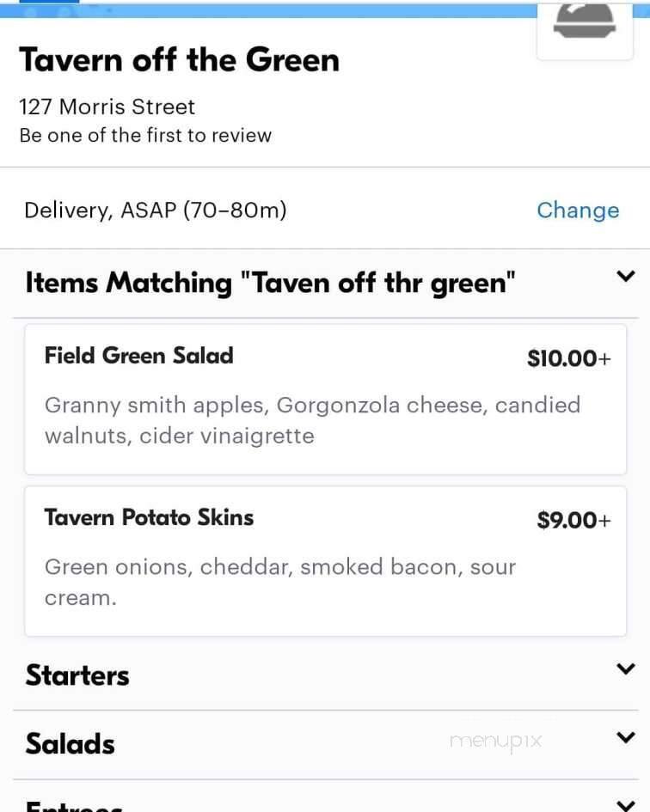Click the $10.00+ price for Field Green Salad

[568, 358]
